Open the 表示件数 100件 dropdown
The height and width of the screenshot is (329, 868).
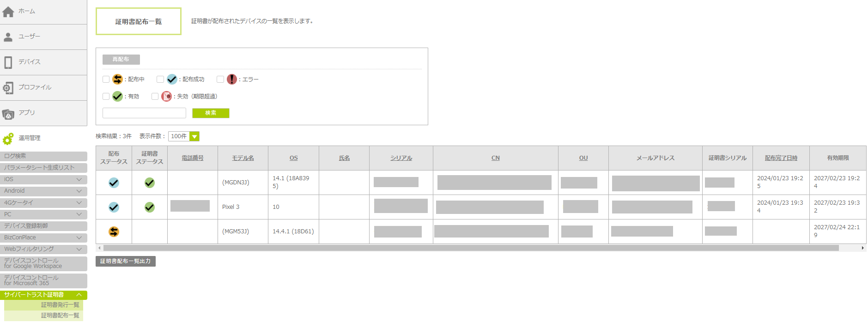pyautogui.click(x=184, y=136)
